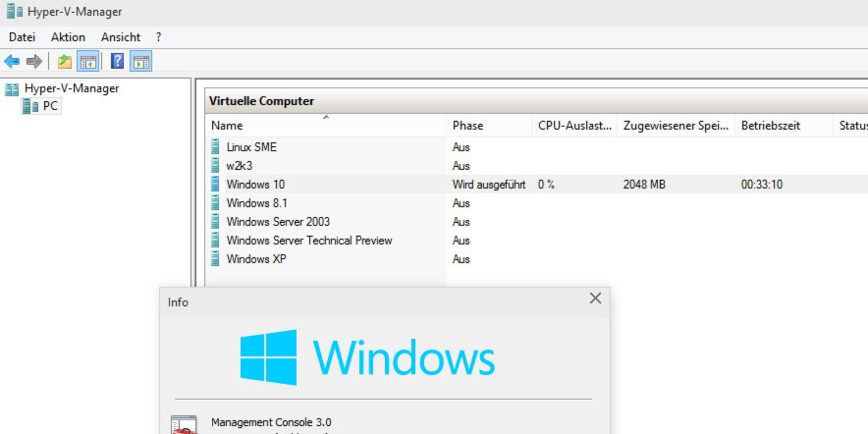This screenshot has width=868, height=434.
Task: Click the Windows Server 2003 VM icon
Action: click(x=215, y=222)
